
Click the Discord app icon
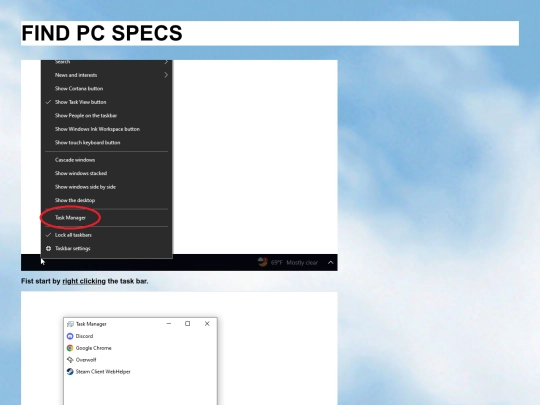tap(70, 336)
